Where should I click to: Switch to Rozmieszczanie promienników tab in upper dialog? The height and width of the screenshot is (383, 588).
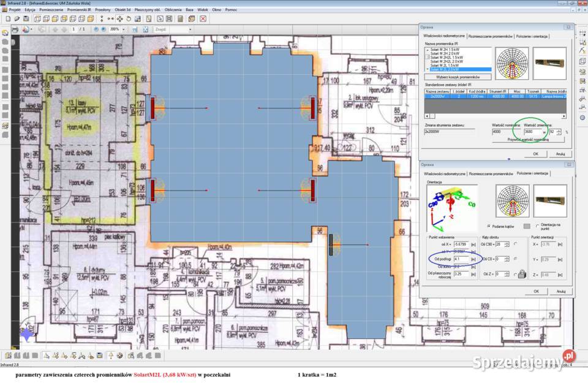(490, 36)
